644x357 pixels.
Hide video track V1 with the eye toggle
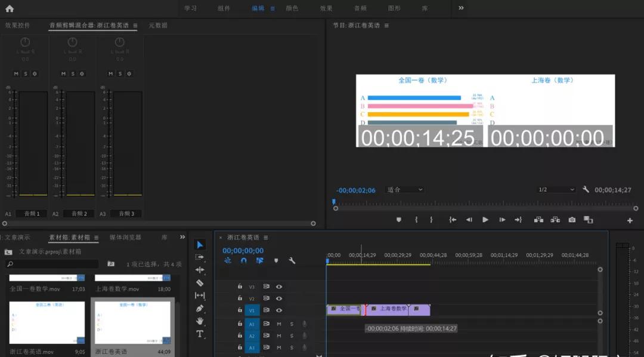pos(279,310)
